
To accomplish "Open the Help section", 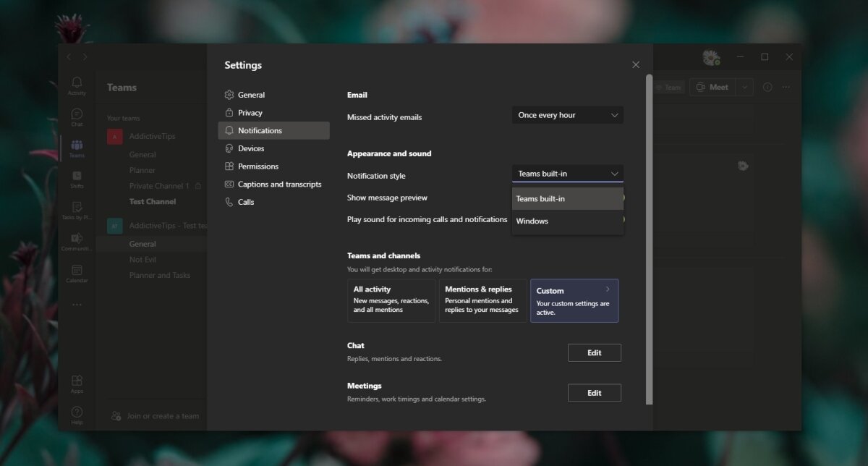I will [76, 413].
